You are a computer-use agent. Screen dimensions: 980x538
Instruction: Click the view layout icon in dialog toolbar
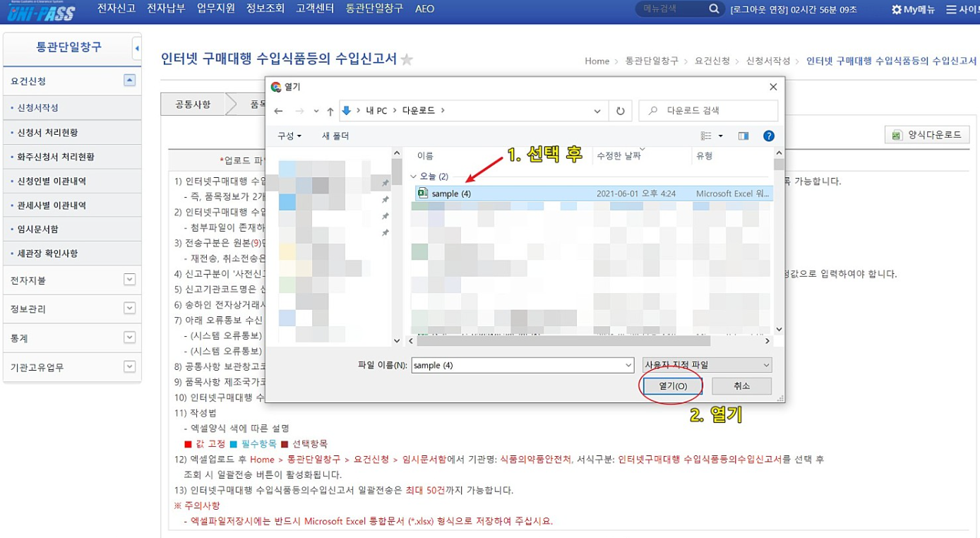[x=706, y=136]
